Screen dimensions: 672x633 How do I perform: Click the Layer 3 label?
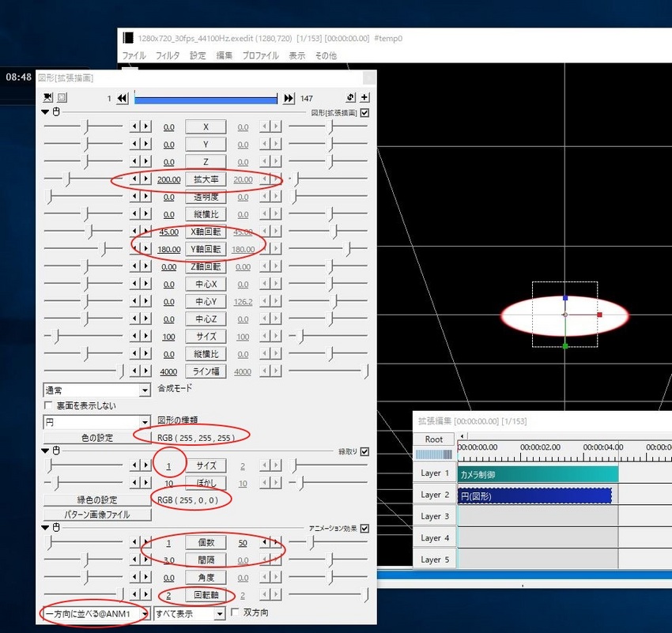click(435, 516)
